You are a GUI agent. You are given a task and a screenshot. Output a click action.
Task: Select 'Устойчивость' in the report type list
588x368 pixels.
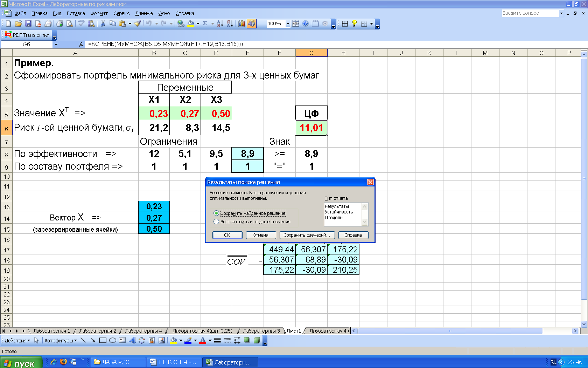pyautogui.click(x=339, y=212)
